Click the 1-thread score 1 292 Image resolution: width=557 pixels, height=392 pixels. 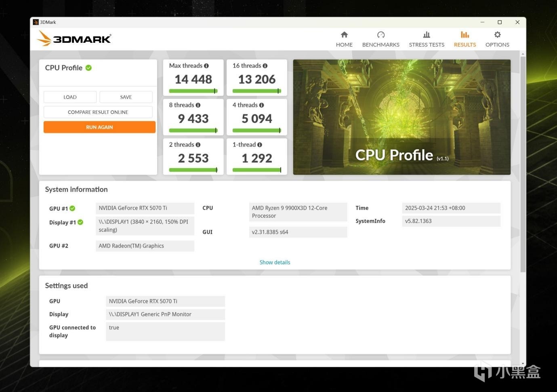[x=257, y=158]
